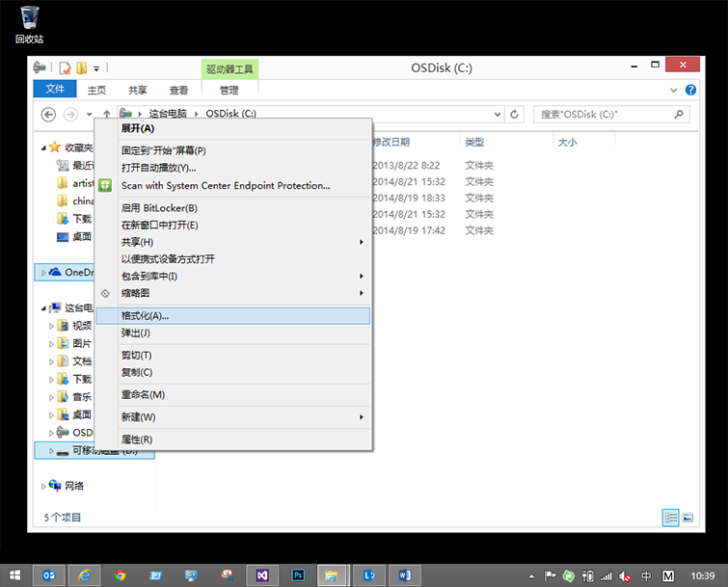Switch to the 管理 ribbon tab
This screenshot has width=728, height=587.
tap(229, 90)
